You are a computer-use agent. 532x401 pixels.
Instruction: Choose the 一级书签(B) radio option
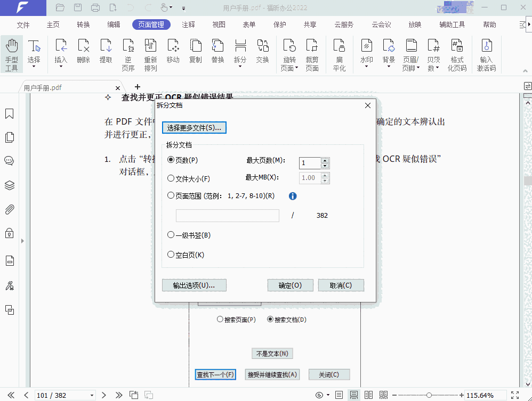point(171,235)
